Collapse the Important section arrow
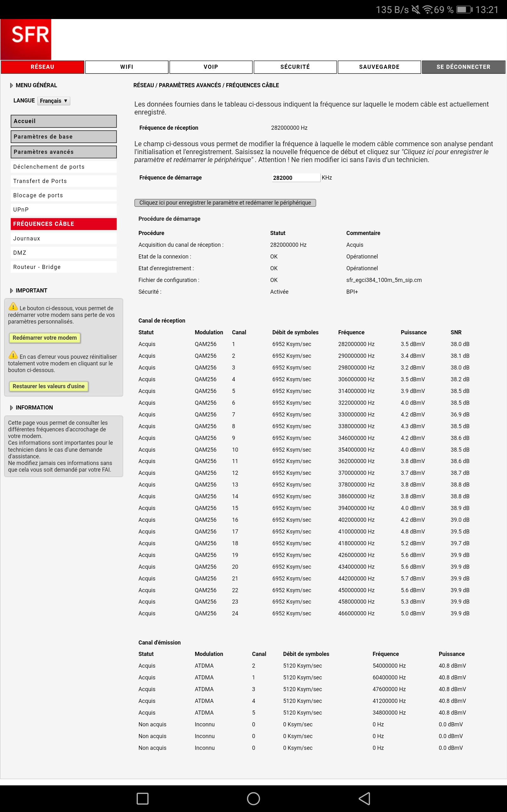Image resolution: width=507 pixels, height=812 pixels. pyautogui.click(x=11, y=291)
